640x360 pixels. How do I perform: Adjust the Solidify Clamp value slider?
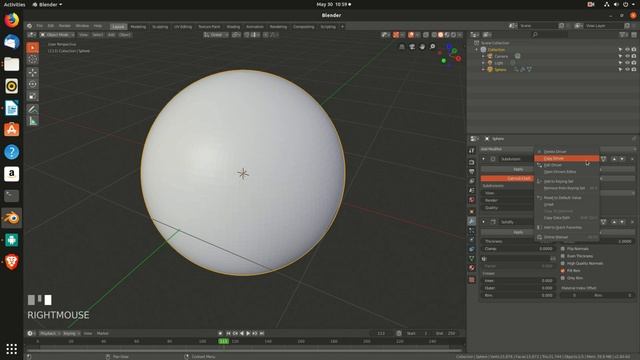tap(518, 249)
